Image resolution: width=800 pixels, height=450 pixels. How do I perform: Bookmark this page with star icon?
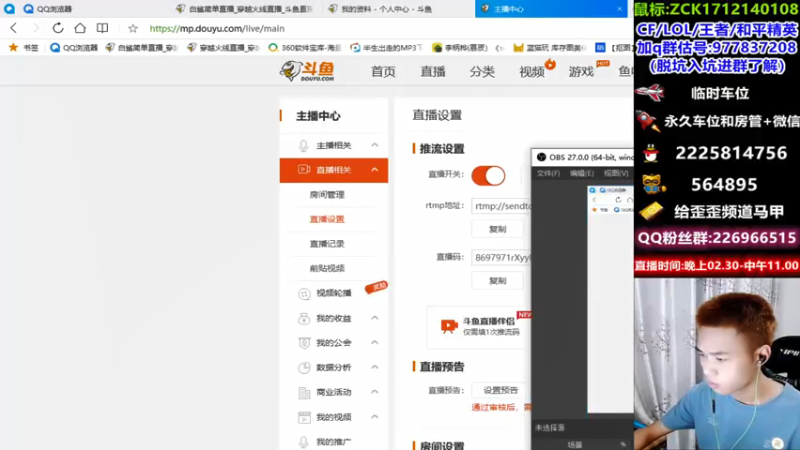pos(133,29)
